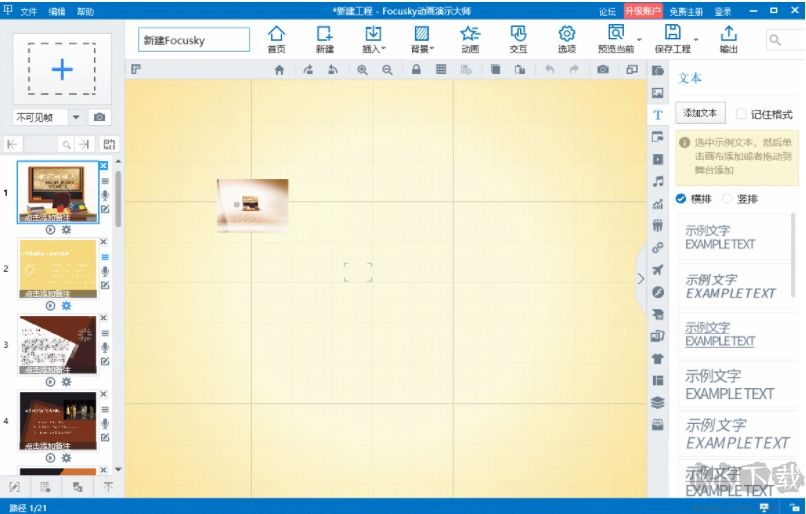Choose the underlined 示例文字 text style
The height and width of the screenshot is (514, 806).
click(720, 334)
